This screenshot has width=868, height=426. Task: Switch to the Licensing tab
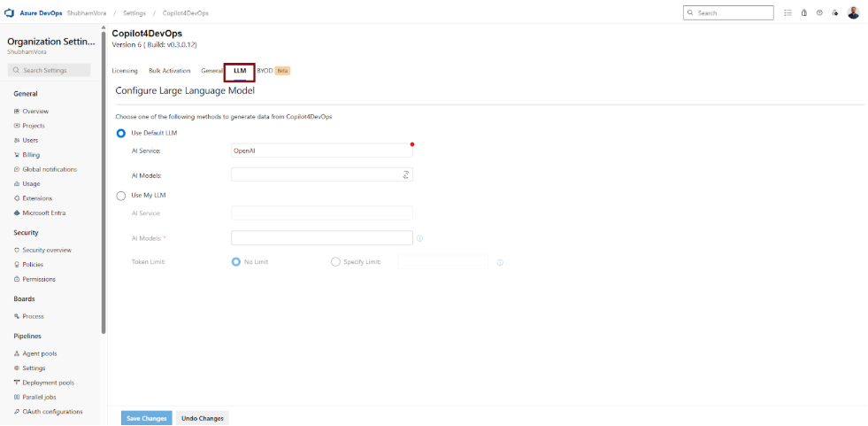coord(125,71)
